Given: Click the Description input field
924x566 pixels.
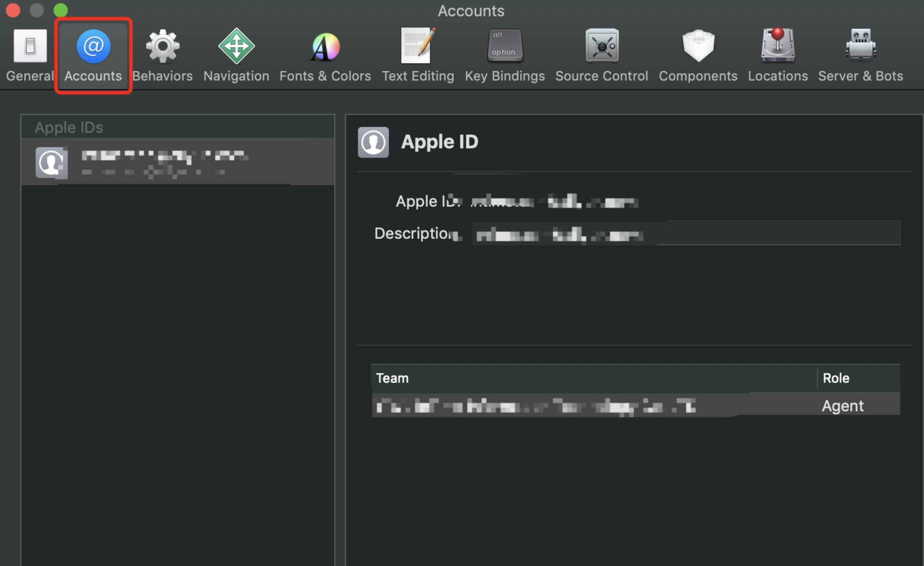Looking at the screenshot, I should [686, 233].
